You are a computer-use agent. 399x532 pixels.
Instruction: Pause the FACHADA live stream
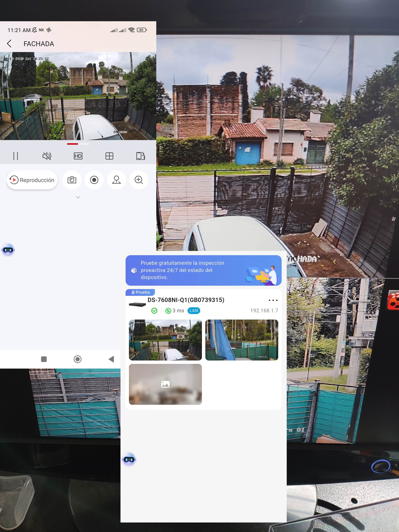pos(16,156)
